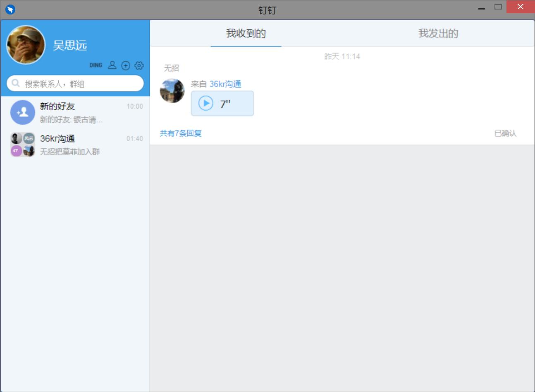
Task: Open the contacts person icon
Action: 112,65
